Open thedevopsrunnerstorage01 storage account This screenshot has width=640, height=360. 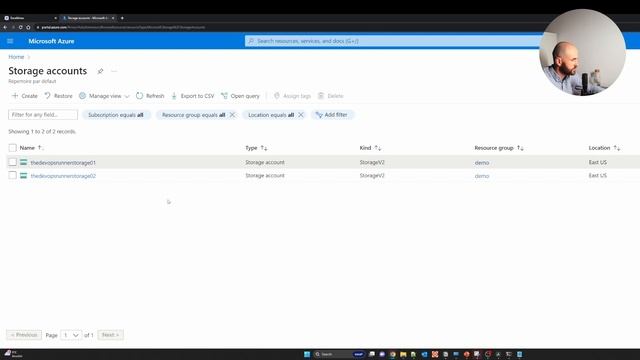63,163
